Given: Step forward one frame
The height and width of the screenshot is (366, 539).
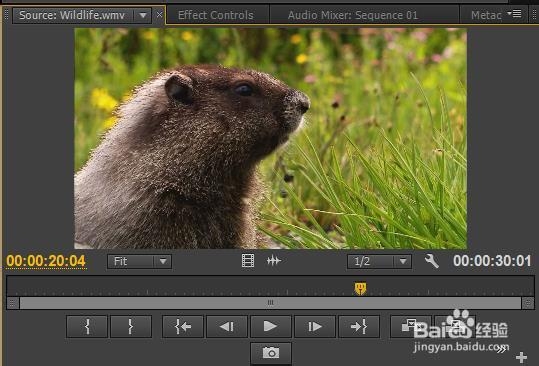Looking at the screenshot, I should point(315,326).
